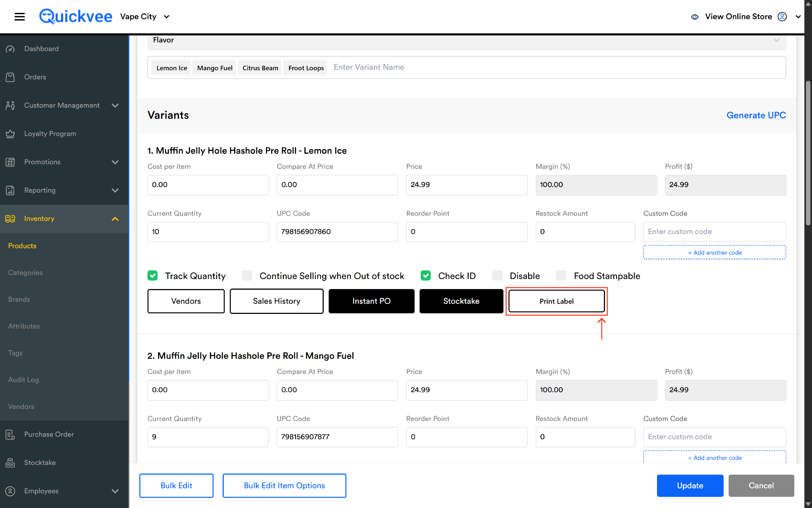Click the Employees person icon
Image resolution: width=812 pixels, height=508 pixels.
[10, 491]
